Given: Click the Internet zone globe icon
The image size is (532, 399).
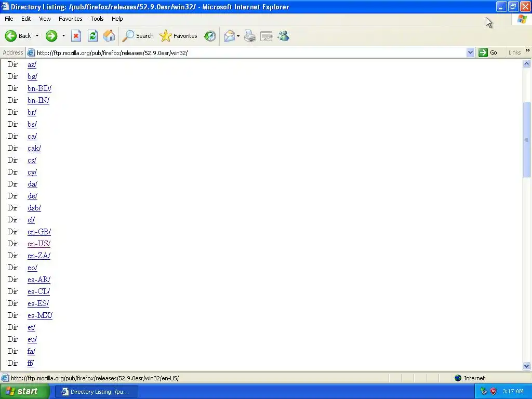Looking at the screenshot, I should (458, 378).
